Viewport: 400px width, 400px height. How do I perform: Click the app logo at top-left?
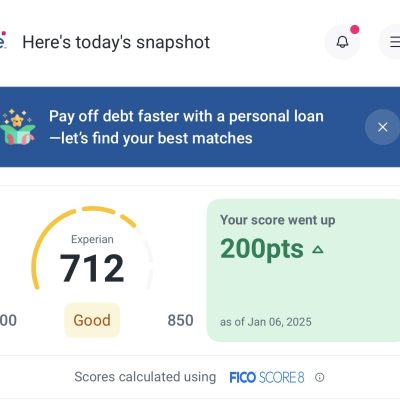(3, 40)
